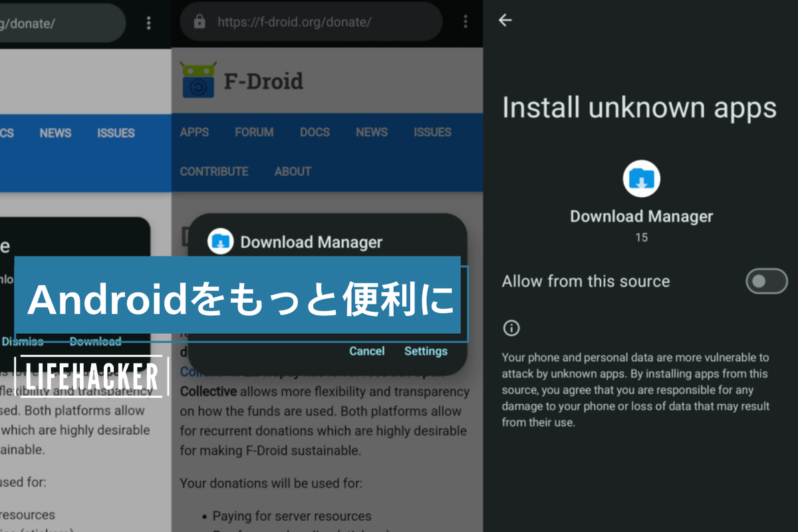Screen dimensions: 798x532
Task: Tap the Dismiss button
Action: pos(23,342)
